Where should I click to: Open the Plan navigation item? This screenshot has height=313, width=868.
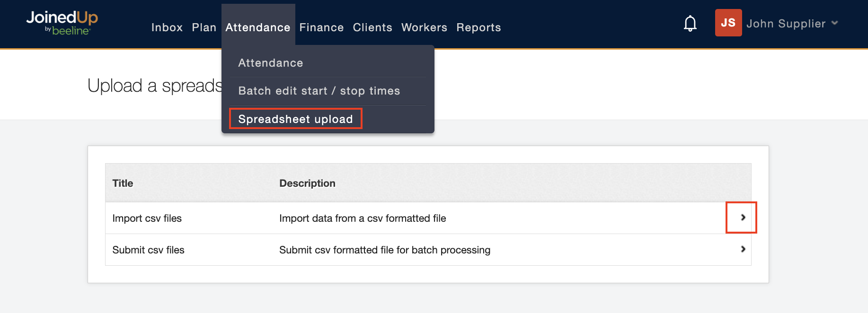point(204,27)
